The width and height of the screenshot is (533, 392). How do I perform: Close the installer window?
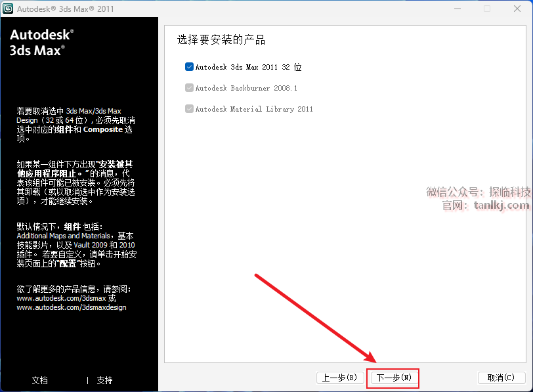pos(517,9)
